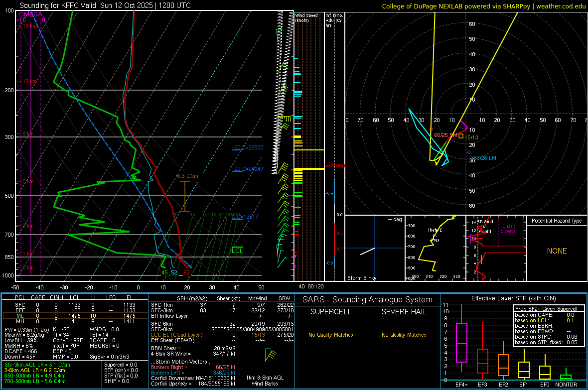The image size is (588, 390).
Task: Click the green LCL marker on the skew-T
Action: pos(237,250)
